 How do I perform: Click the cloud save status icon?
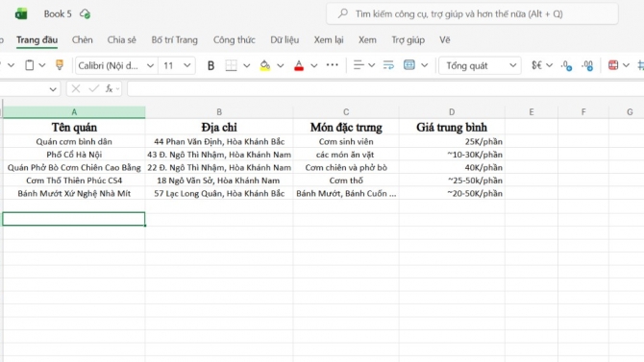coord(86,14)
